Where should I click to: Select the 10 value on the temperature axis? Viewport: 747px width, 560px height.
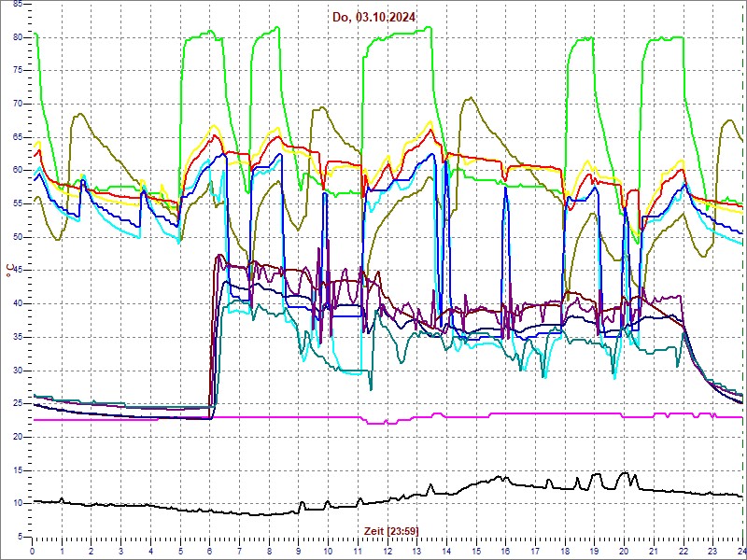pyautogui.click(x=16, y=504)
